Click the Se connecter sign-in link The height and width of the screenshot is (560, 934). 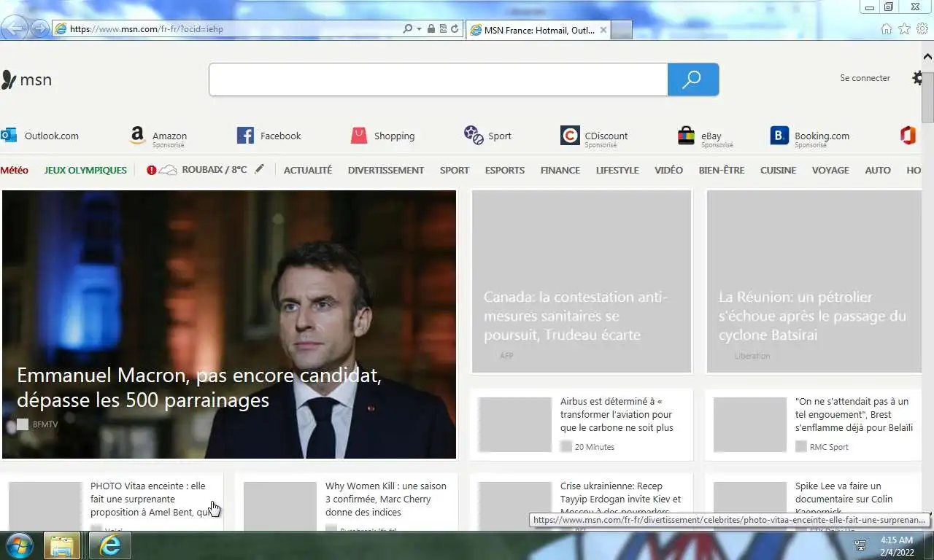click(865, 78)
